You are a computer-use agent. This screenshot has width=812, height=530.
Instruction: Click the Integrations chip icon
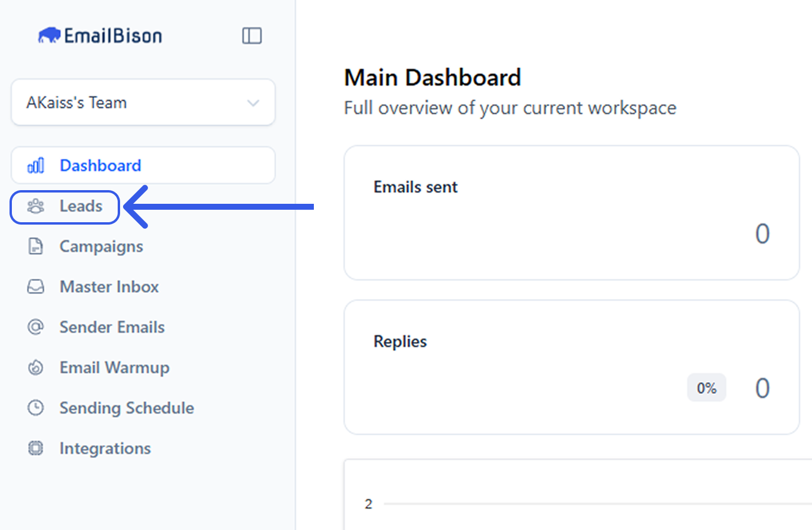pos(36,449)
